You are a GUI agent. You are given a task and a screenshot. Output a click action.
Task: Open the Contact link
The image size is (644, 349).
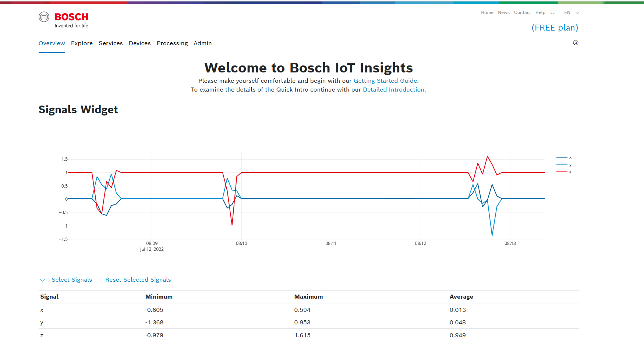tap(523, 13)
